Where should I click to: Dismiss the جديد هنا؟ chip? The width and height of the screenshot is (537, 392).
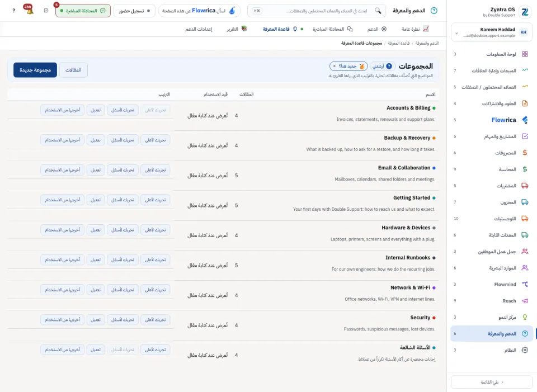(x=335, y=66)
